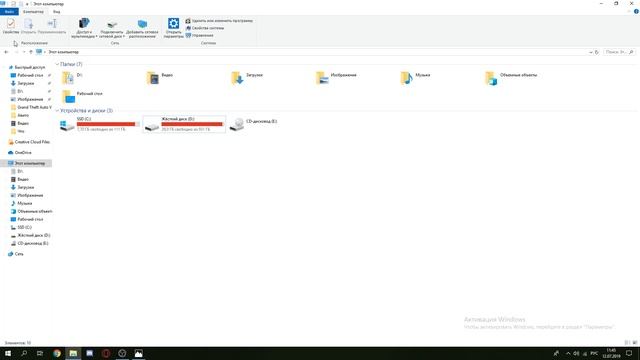Open Music (Музыка) under This PC in sidebar
The height and width of the screenshot is (360, 640).
click(x=21, y=203)
